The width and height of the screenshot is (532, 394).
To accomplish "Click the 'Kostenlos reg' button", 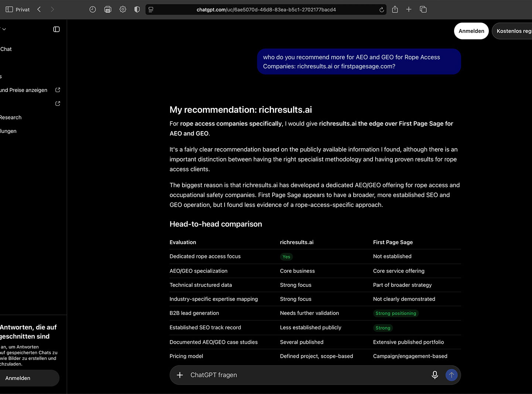I will coord(512,31).
